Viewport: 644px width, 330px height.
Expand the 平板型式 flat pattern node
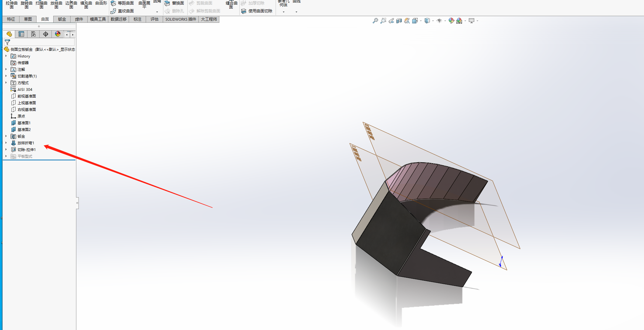point(6,156)
